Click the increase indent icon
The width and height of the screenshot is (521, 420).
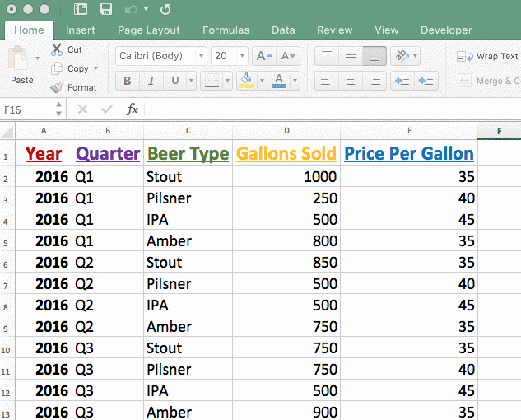coord(426,81)
